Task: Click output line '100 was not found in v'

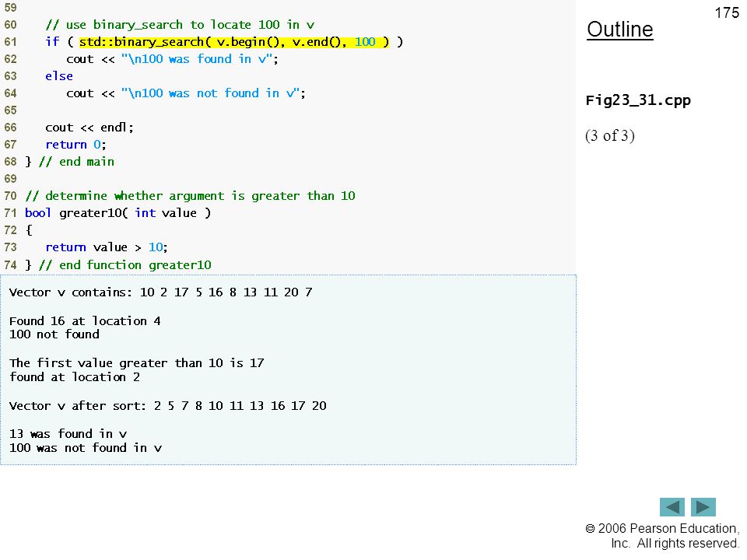Action: click(x=86, y=448)
